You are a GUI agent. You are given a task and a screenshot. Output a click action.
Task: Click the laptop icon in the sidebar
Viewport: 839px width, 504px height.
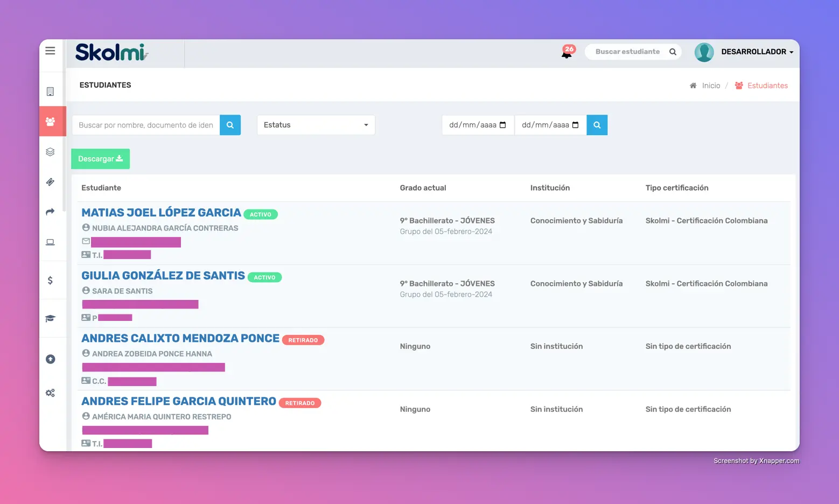(x=50, y=242)
